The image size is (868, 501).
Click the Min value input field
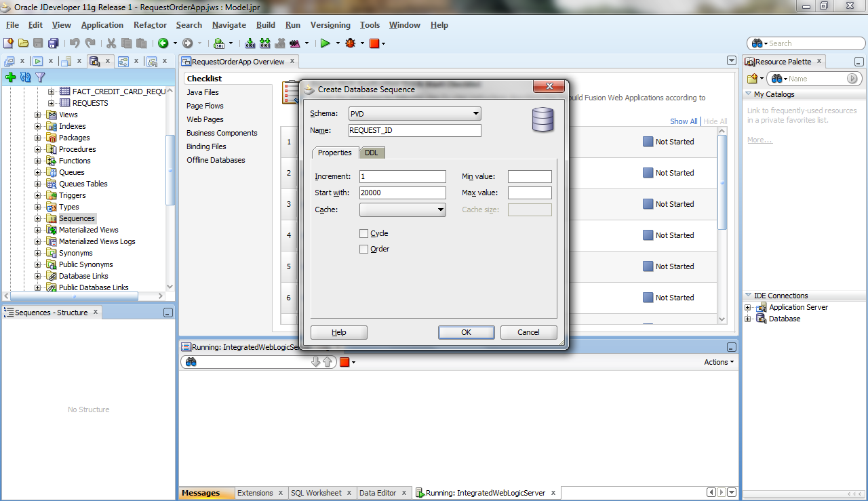click(x=530, y=176)
